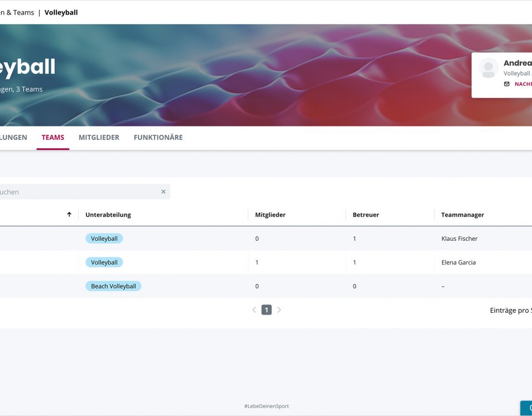The image size is (532, 416).
Task: Sort table by Unterabteilung column header
Action: pos(108,215)
